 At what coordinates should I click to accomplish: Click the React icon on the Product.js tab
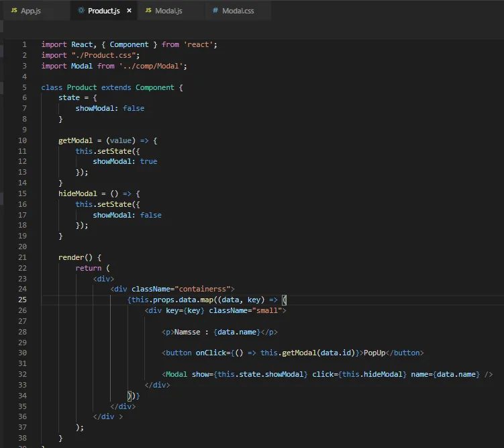[x=81, y=11]
